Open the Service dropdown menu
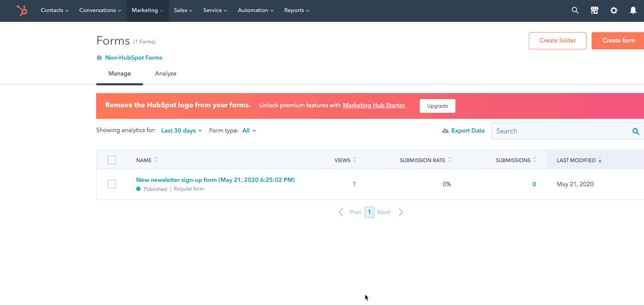Image resolution: width=644 pixels, height=305 pixels. [215, 10]
